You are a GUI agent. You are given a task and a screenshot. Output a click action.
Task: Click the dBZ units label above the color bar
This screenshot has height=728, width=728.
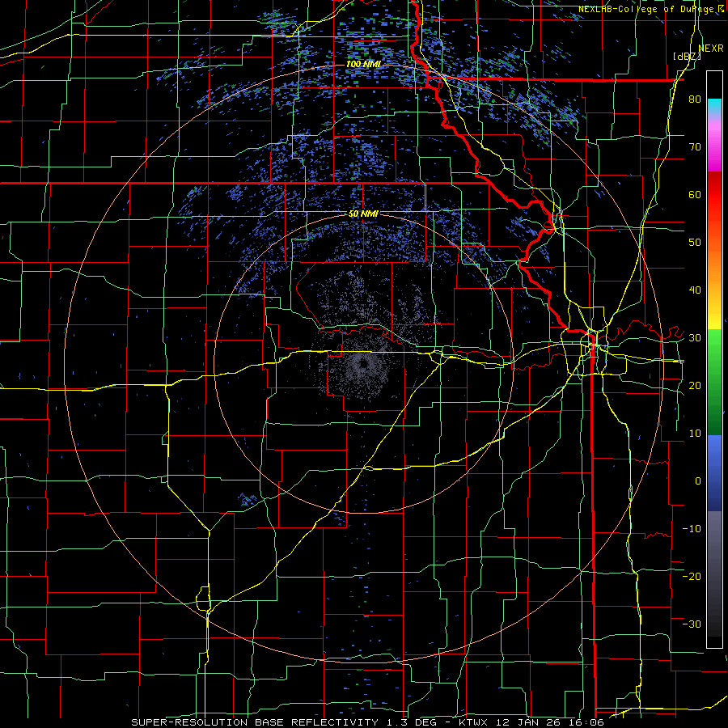click(687, 57)
